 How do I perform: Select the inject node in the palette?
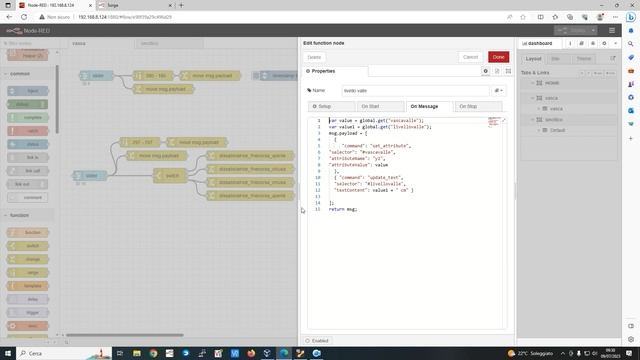(x=28, y=91)
